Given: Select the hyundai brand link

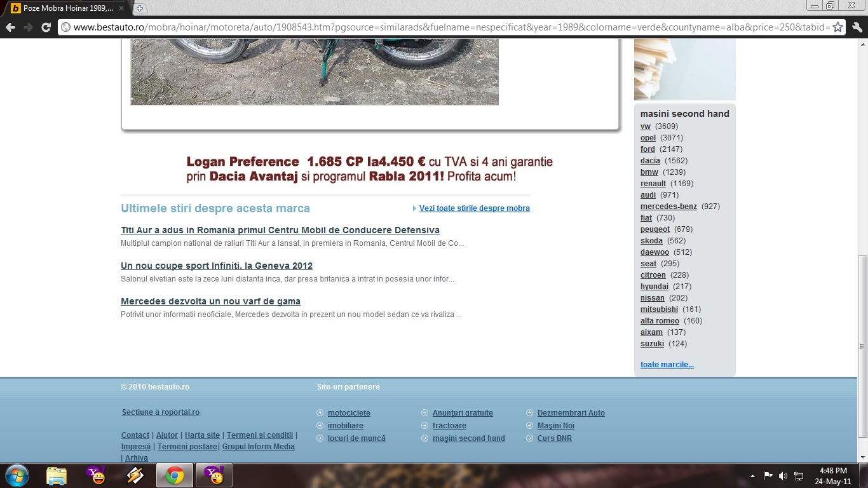Looking at the screenshot, I should coord(654,287).
